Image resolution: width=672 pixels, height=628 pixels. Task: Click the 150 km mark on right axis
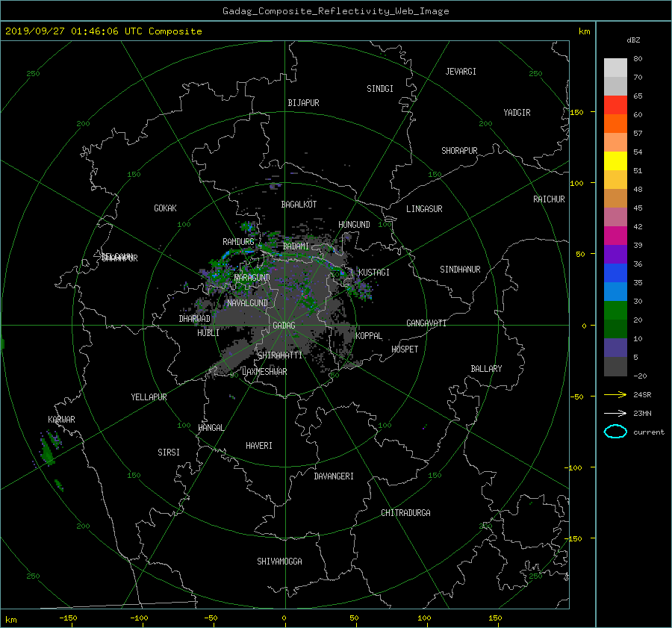coord(576,112)
